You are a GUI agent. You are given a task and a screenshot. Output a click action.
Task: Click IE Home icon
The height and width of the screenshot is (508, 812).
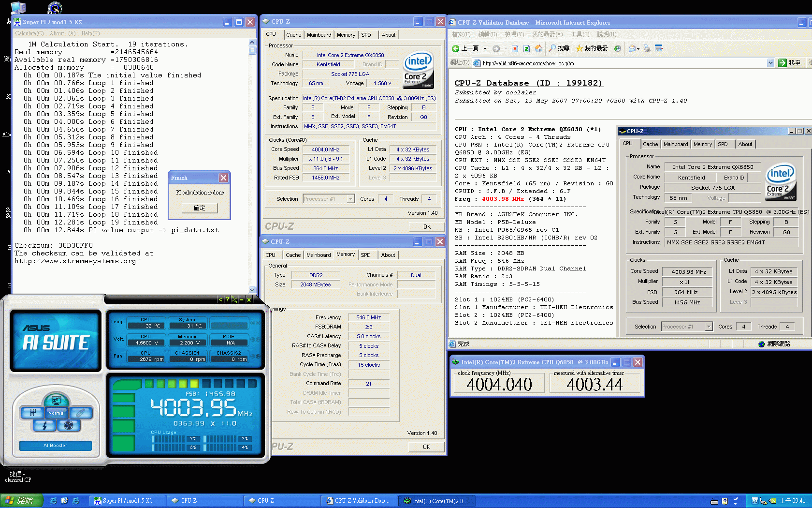coord(538,48)
